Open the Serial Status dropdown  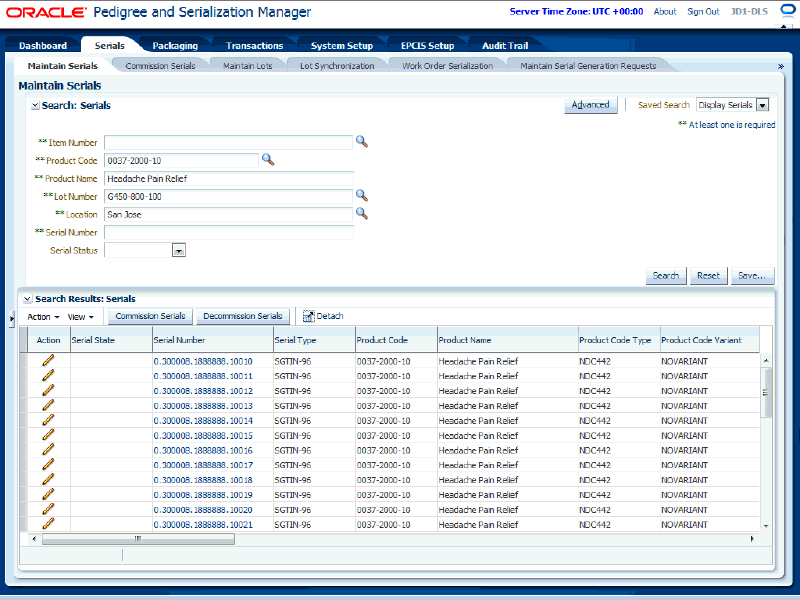point(179,251)
